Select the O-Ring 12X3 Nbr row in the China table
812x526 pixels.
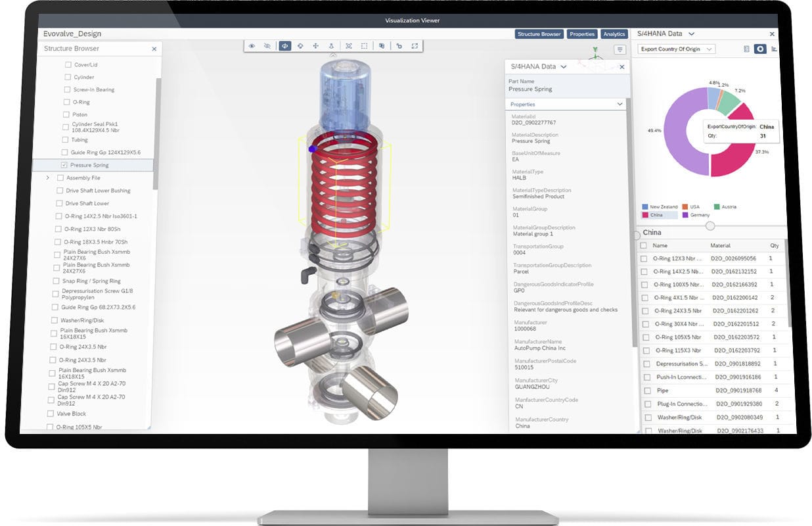677,258
